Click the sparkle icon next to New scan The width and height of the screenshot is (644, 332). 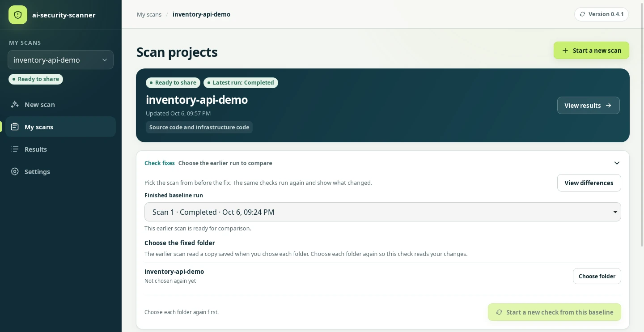click(15, 104)
